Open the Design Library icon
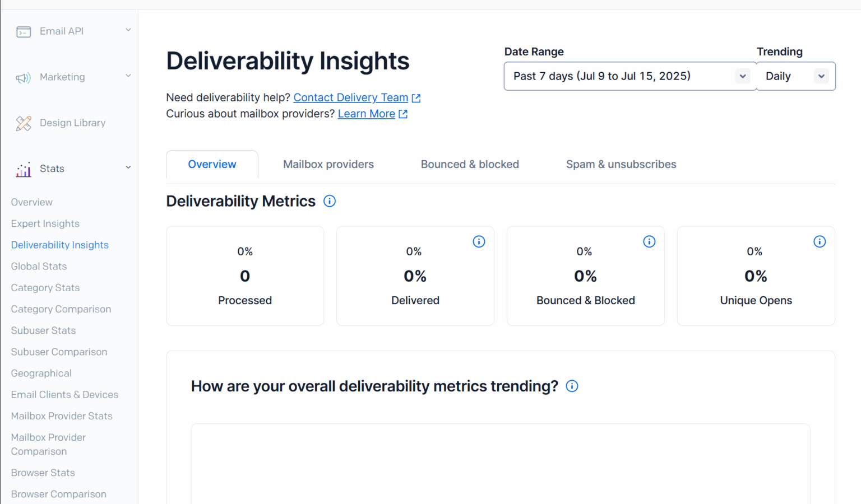861x504 pixels. coord(24,123)
